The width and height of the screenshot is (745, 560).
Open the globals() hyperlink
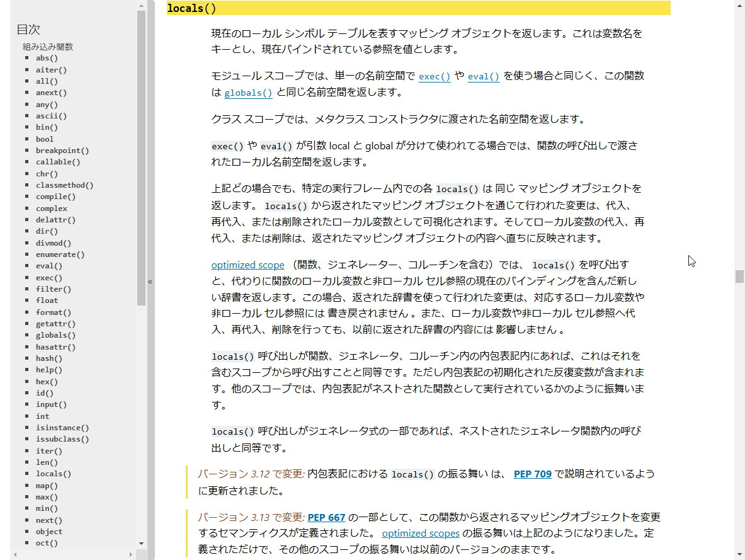tap(247, 93)
